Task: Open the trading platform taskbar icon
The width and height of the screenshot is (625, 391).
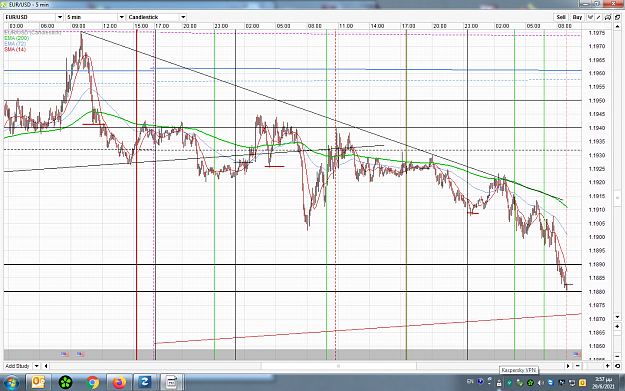Action: [x=171, y=383]
